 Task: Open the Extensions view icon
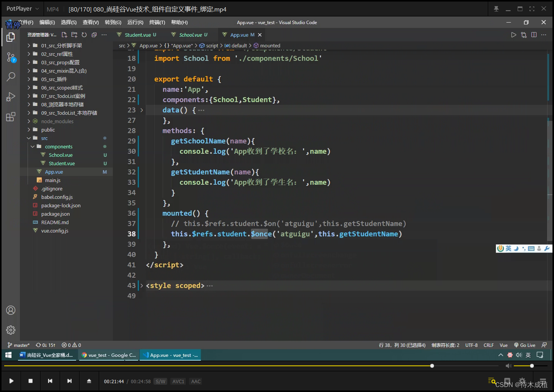coord(11,117)
